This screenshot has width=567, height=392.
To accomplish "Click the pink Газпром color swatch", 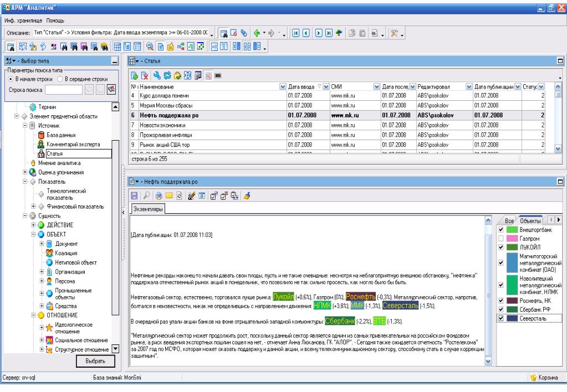I will 512,239.
